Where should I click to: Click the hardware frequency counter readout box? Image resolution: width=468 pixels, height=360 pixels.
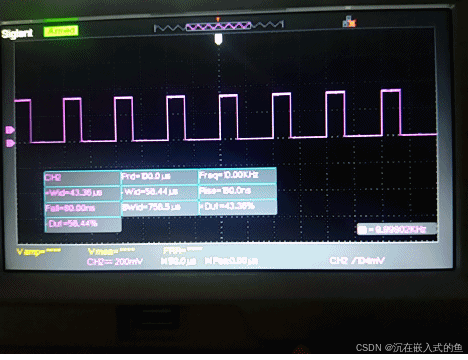(x=396, y=229)
